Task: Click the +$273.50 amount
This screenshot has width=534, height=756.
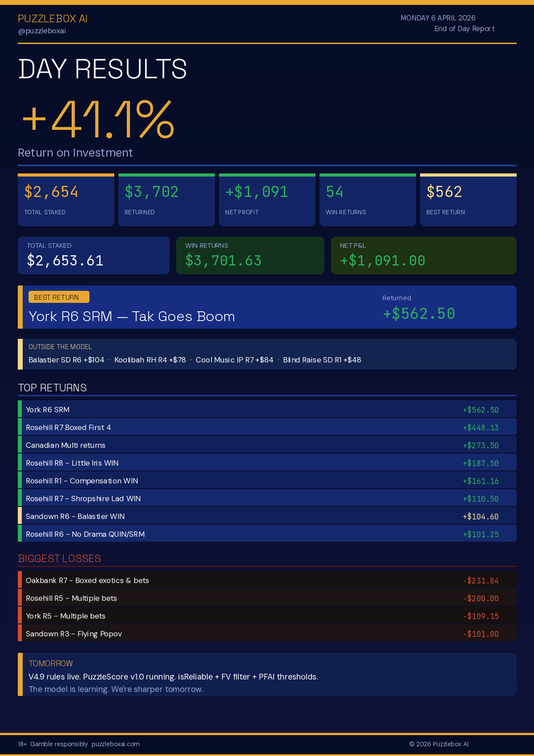Action: pos(480,445)
